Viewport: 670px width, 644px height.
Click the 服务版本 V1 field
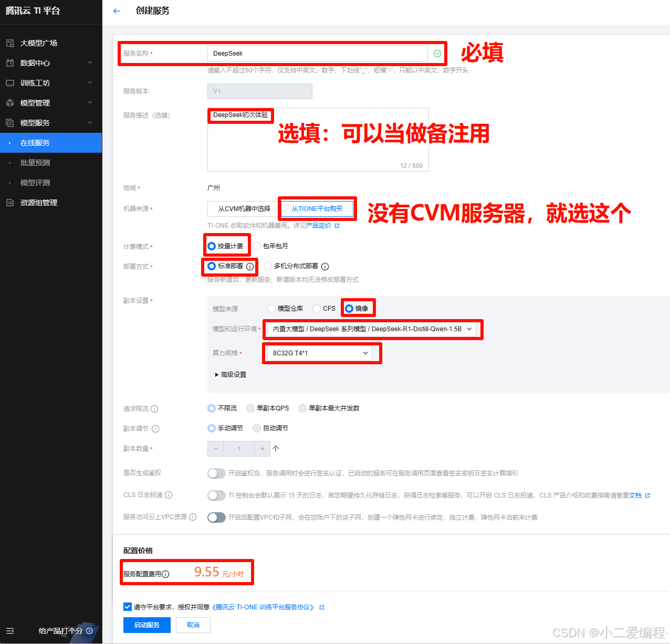click(x=260, y=91)
